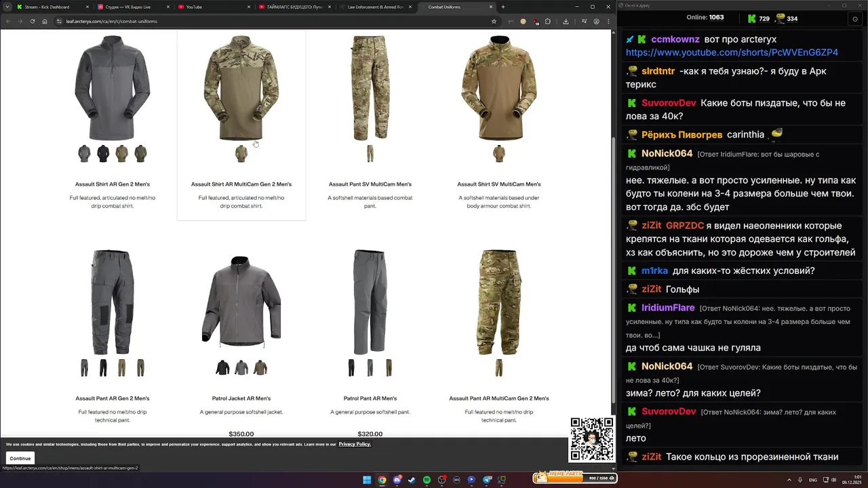This screenshot has width=868, height=488.
Task: Switch to Stream - Kick Dashboard tab
Action: point(52,7)
